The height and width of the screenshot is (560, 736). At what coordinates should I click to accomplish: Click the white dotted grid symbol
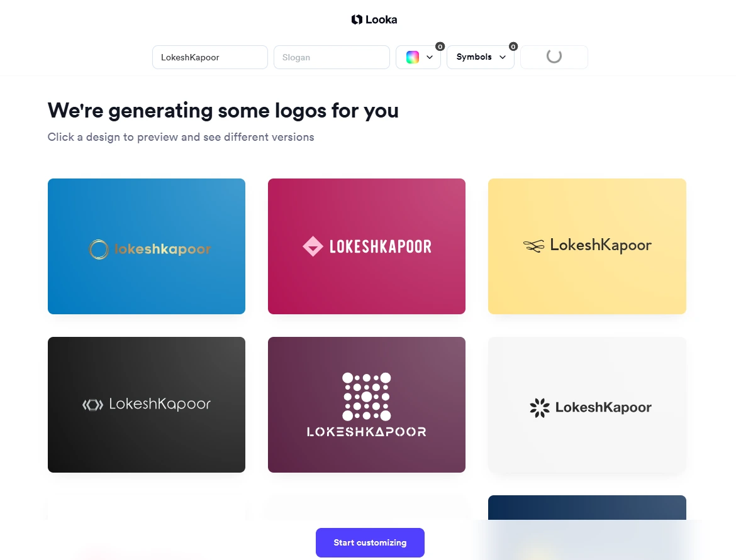tap(367, 397)
